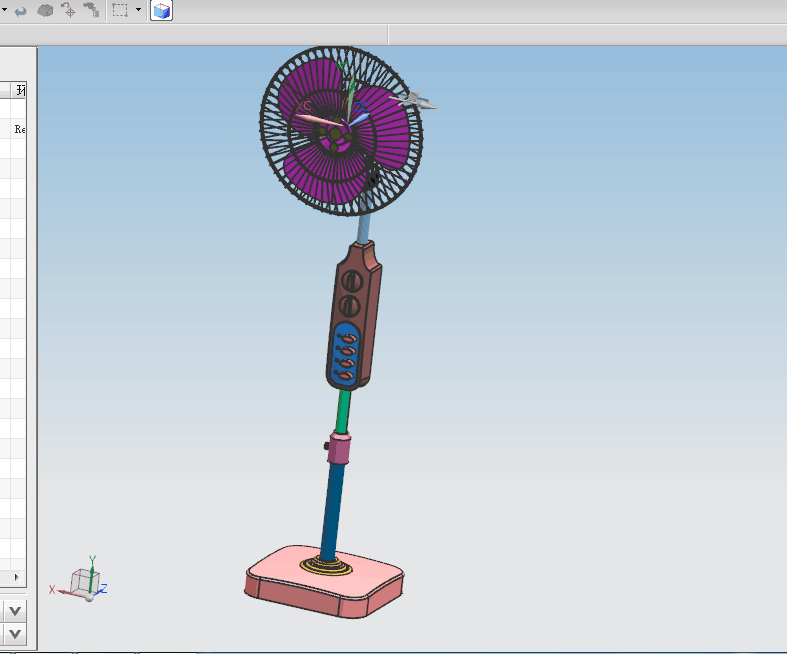Screen dimensions: 787x654
Task: Expand the upper chevron button in the left panel
Action: pos(15,611)
